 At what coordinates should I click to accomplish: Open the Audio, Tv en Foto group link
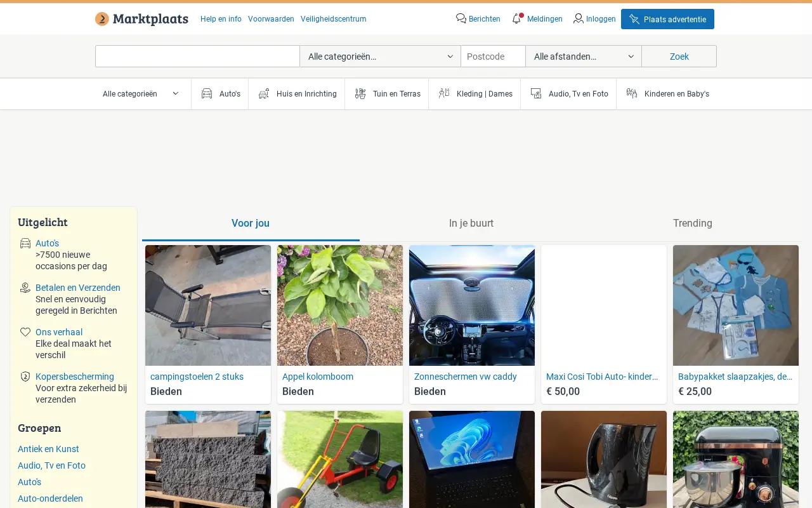(x=51, y=465)
